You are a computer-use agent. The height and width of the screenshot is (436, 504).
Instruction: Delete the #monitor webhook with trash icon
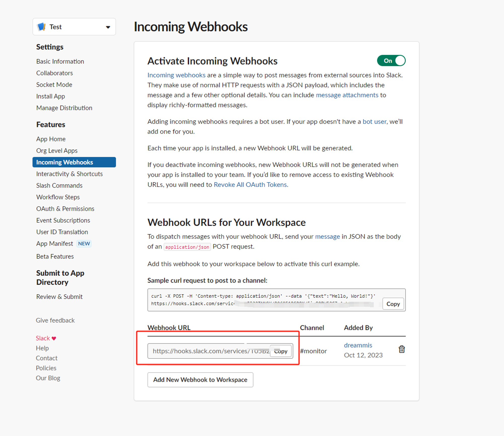(x=401, y=349)
